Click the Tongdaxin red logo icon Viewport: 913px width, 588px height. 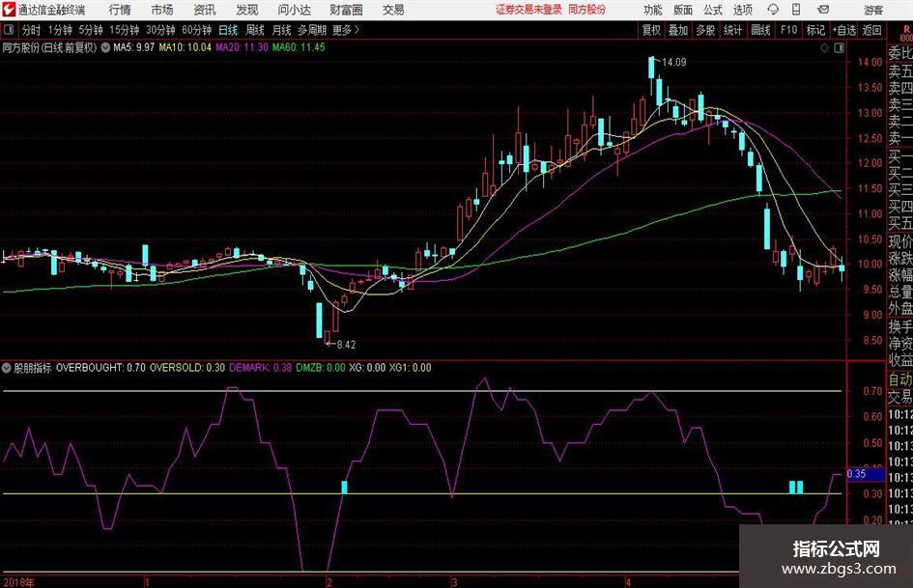point(9,10)
